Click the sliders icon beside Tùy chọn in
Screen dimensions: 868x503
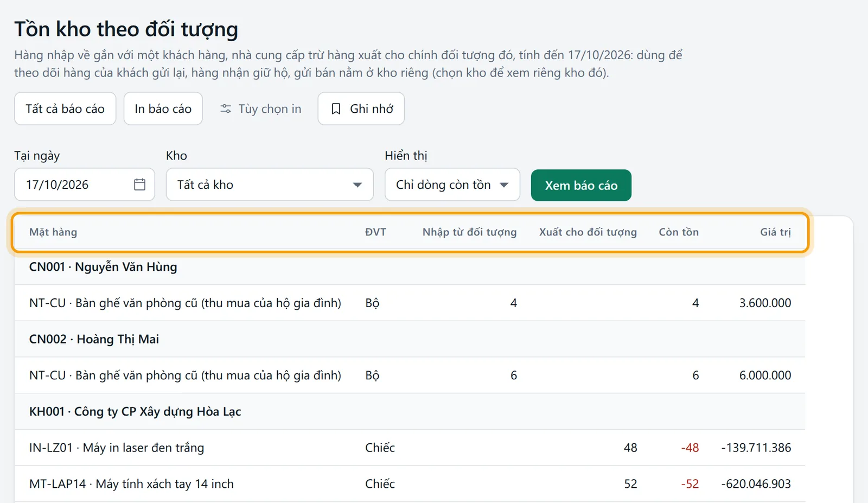click(x=226, y=109)
